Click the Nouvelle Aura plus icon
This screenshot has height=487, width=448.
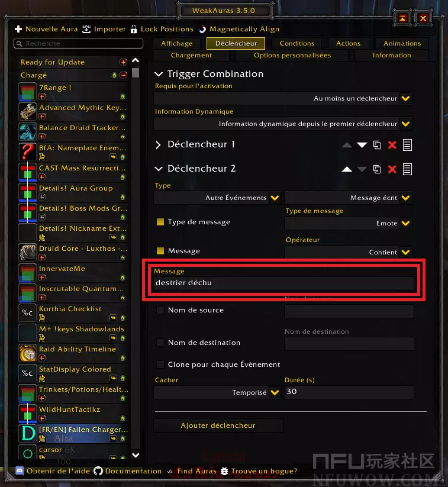click(18, 29)
